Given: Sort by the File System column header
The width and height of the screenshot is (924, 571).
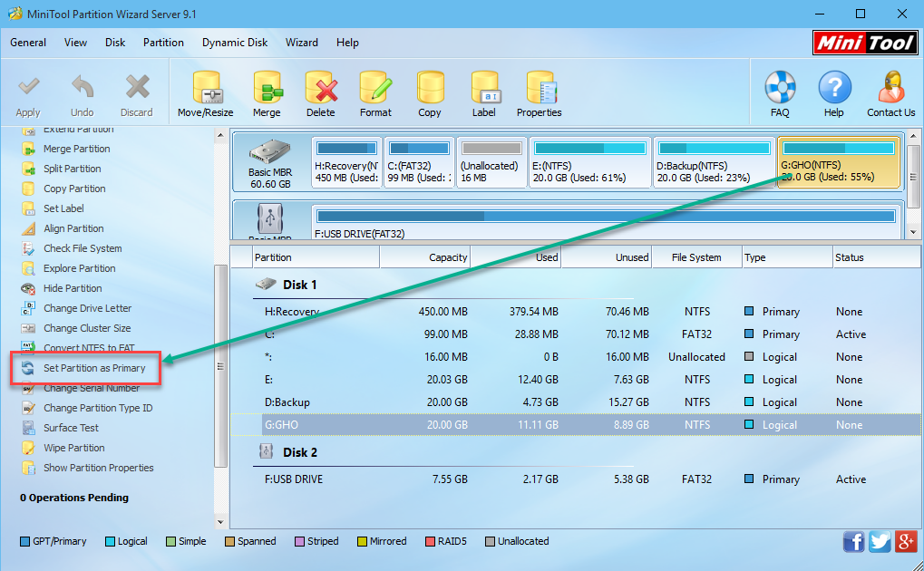Looking at the screenshot, I should click(x=696, y=257).
